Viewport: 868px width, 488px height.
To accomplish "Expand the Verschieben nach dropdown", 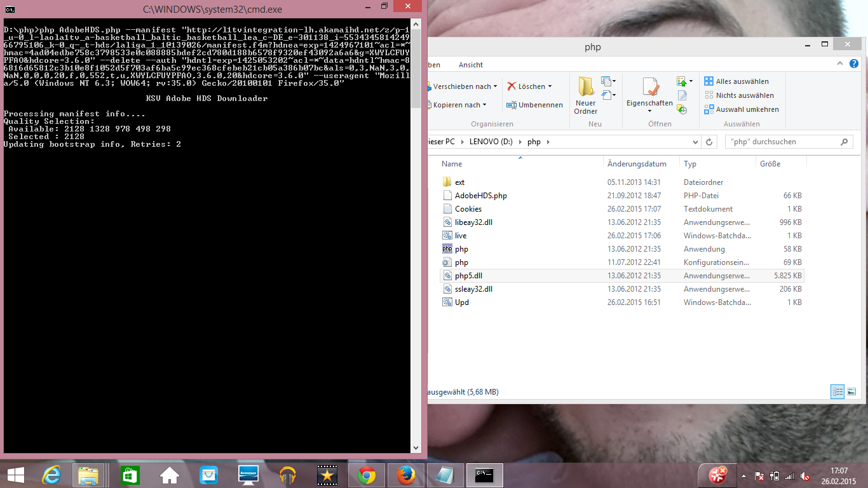I will coord(496,86).
